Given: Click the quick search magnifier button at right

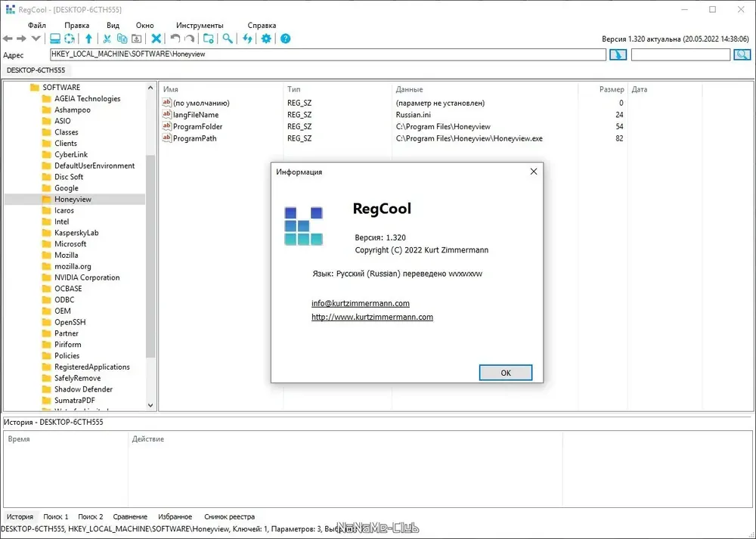Looking at the screenshot, I should click(x=742, y=54).
